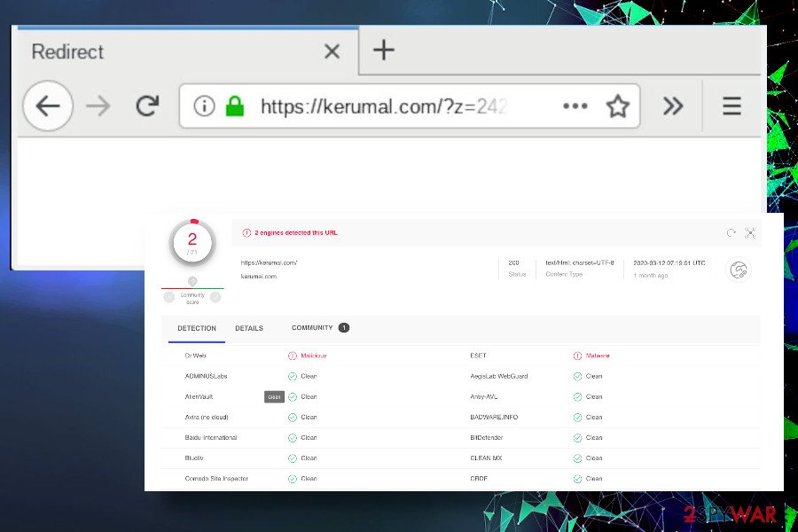Go back with the browser back arrow
Viewport: 798px width, 532px height.
click(48, 106)
